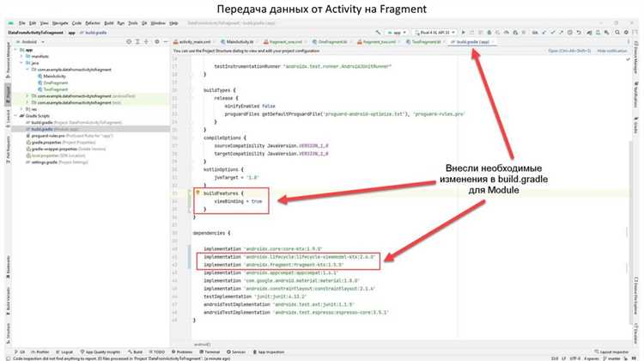This screenshot has width=644, height=361.
Task: Click the Git push arrow icon
Action: point(561,33)
